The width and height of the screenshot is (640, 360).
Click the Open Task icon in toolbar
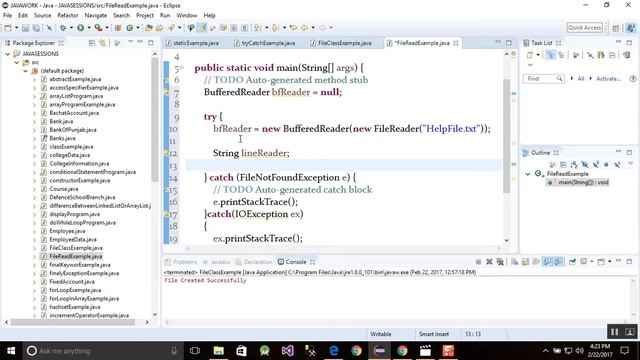tap(160, 28)
